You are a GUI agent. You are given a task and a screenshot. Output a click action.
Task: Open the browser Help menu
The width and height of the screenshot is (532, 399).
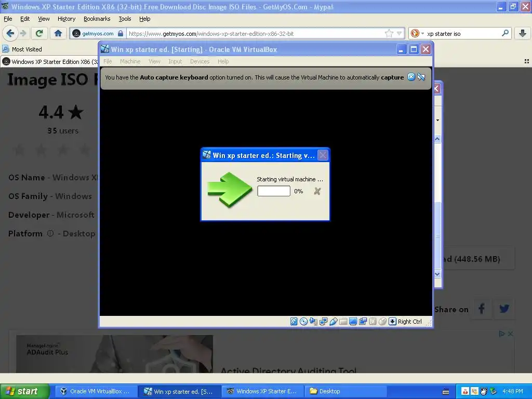[x=145, y=19]
